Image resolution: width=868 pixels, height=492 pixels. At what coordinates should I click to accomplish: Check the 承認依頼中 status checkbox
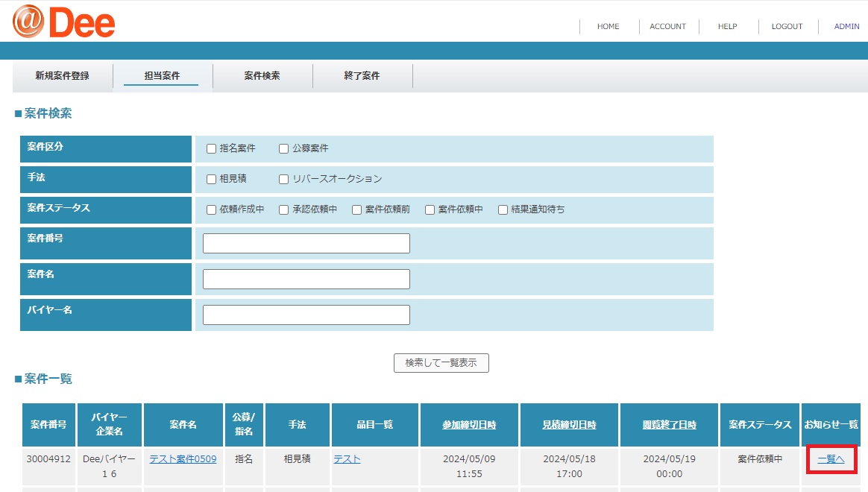pos(283,209)
